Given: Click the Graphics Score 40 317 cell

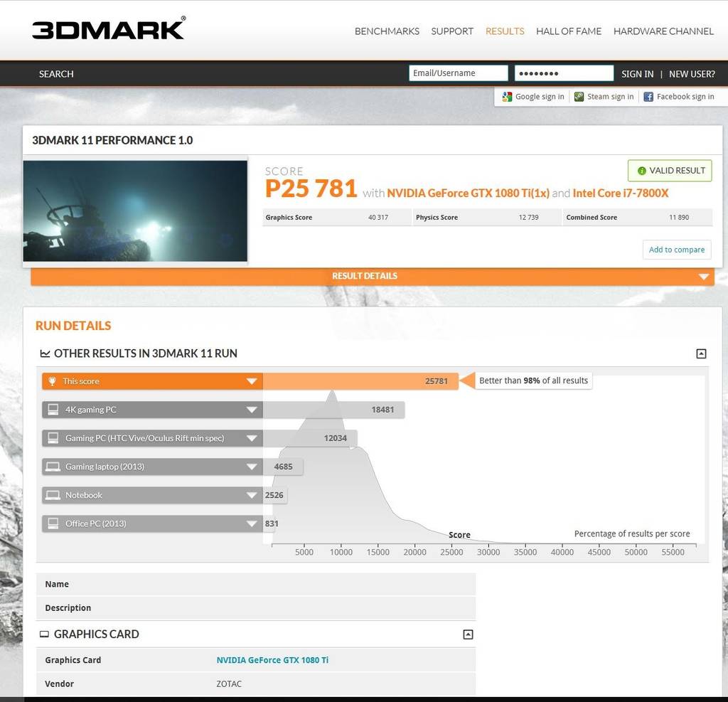Looking at the screenshot, I should (x=336, y=217).
